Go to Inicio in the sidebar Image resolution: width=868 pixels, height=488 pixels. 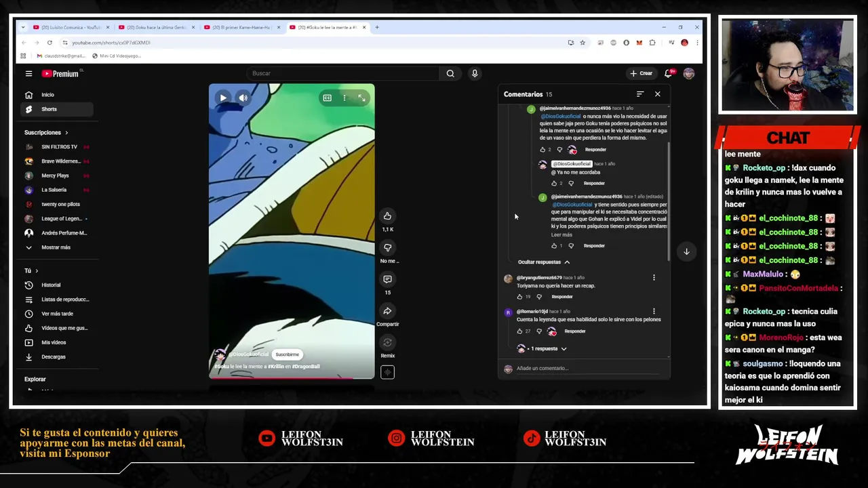(57, 95)
